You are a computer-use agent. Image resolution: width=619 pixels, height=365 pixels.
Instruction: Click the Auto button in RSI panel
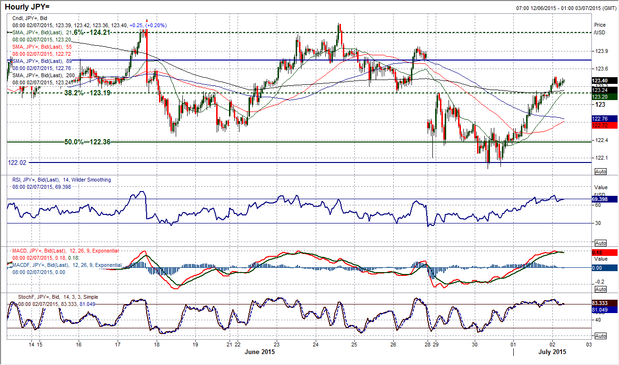(x=600, y=243)
